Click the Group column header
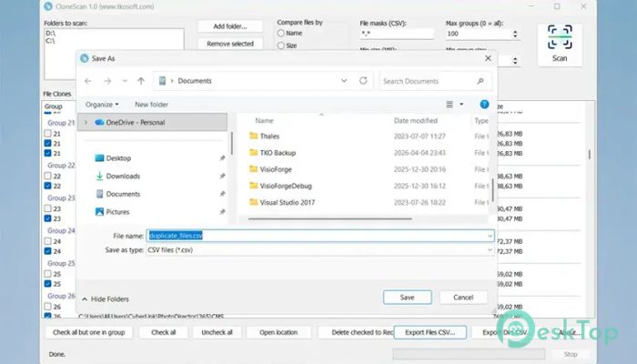This screenshot has width=637, height=364. (x=53, y=106)
